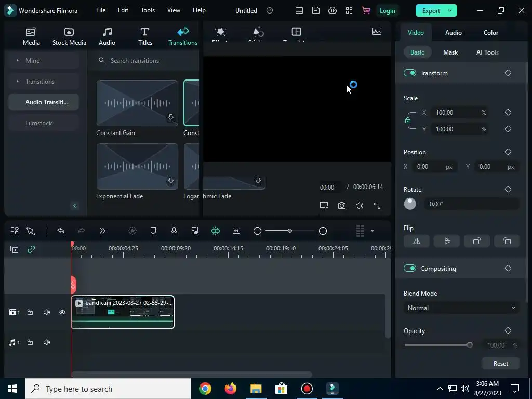Image resolution: width=532 pixels, height=399 pixels.
Task: Select the Mask sub-tab
Action: coord(450,52)
